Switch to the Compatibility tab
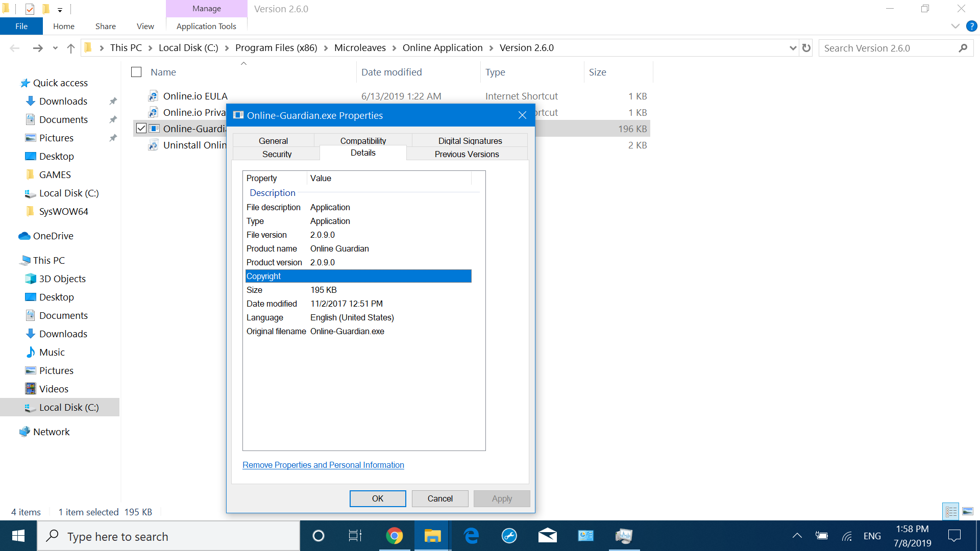The height and width of the screenshot is (551, 980). click(363, 141)
